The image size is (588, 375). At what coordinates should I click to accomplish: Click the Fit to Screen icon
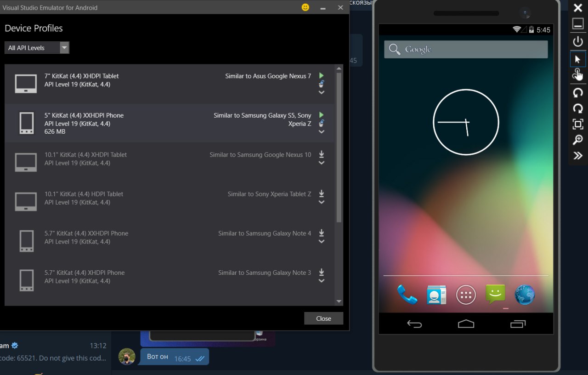(x=578, y=124)
